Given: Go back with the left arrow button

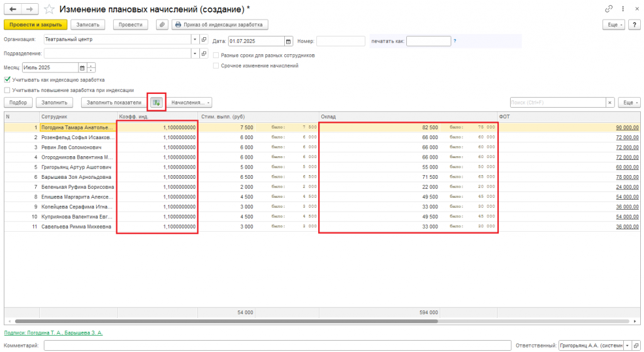Looking at the screenshot, I should pos(13,9).
